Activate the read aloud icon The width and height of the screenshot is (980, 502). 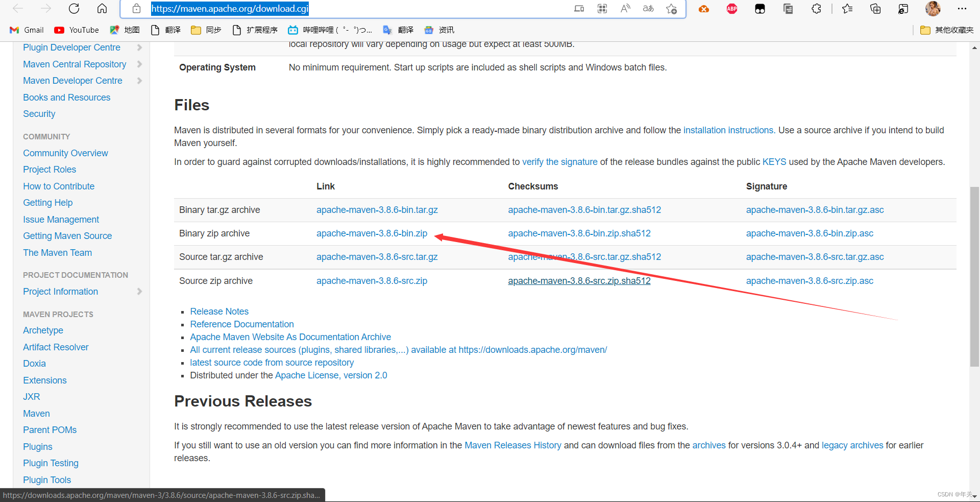[625, 9]
